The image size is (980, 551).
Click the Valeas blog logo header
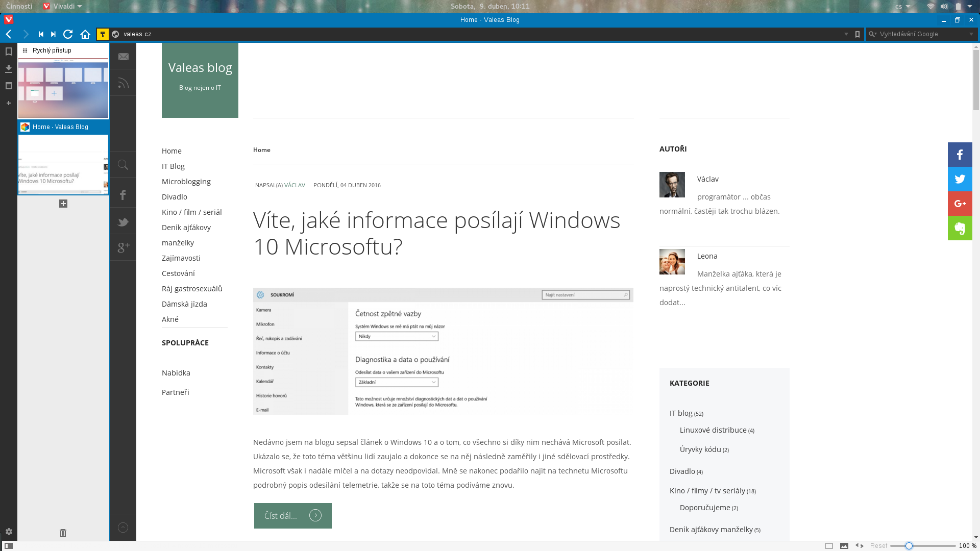pos(200,80)
